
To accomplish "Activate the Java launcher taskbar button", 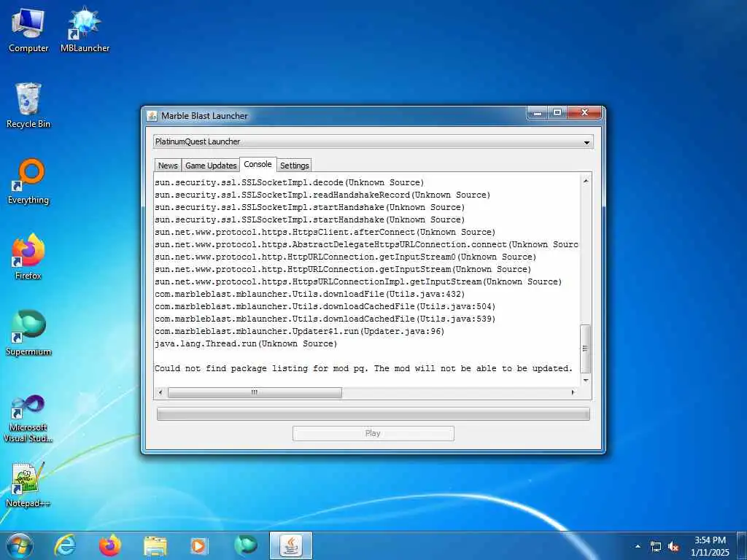I will click(291, 545).
